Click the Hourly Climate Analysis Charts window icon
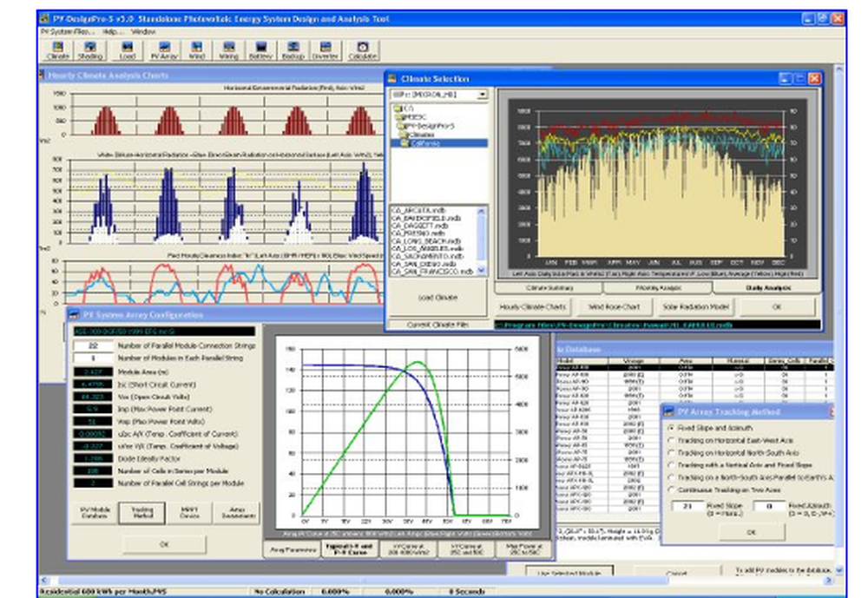This screenshot has width=868, height=598. pyautogui.click(x=42, y=75)
